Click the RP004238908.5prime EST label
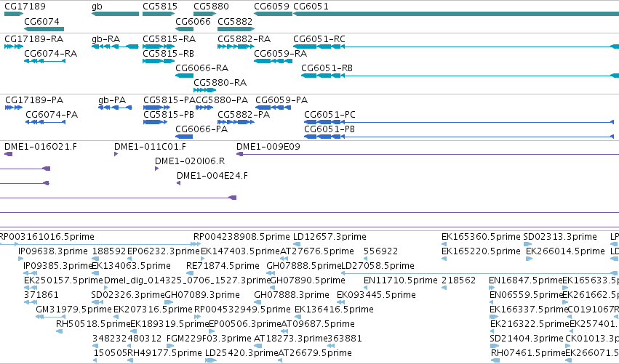The height and width of the screenshot is (364, 619). [x=241, y=237]
